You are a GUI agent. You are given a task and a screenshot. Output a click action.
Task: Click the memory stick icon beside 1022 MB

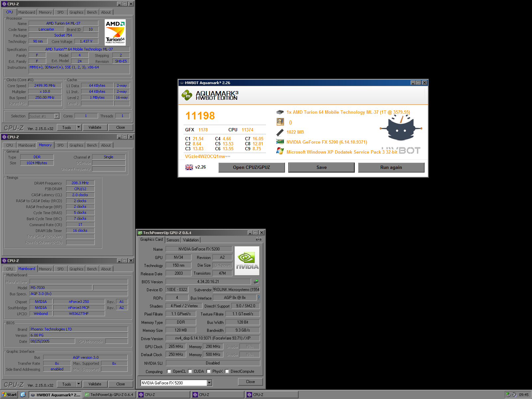point(280,132)
